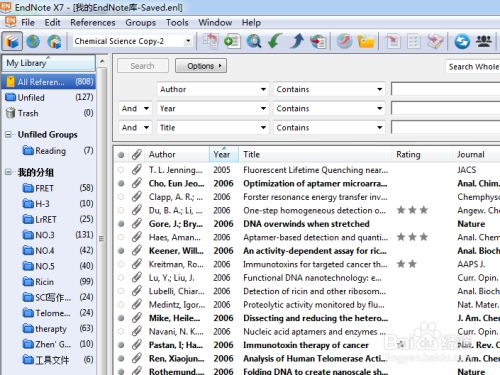
Task: Toggle read status dot for Pastan, I reference
Action: pos(121,345)
